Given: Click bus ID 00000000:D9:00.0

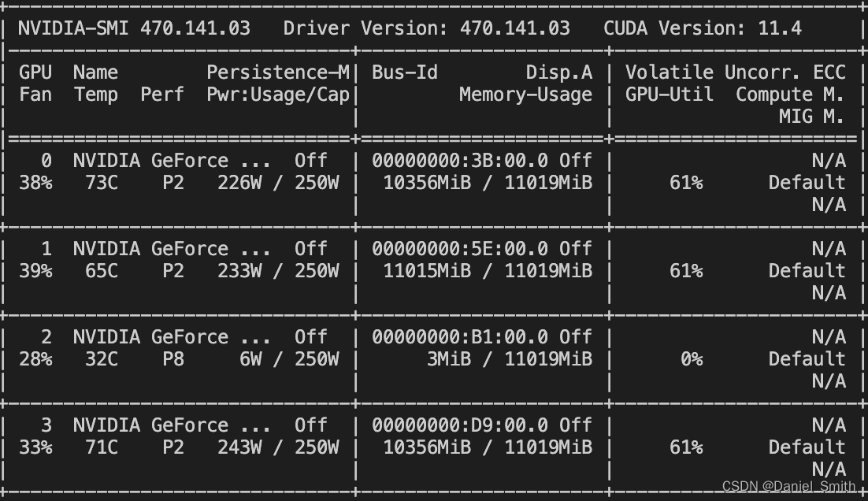Looking at the screenshot, I should pos(460,425).
